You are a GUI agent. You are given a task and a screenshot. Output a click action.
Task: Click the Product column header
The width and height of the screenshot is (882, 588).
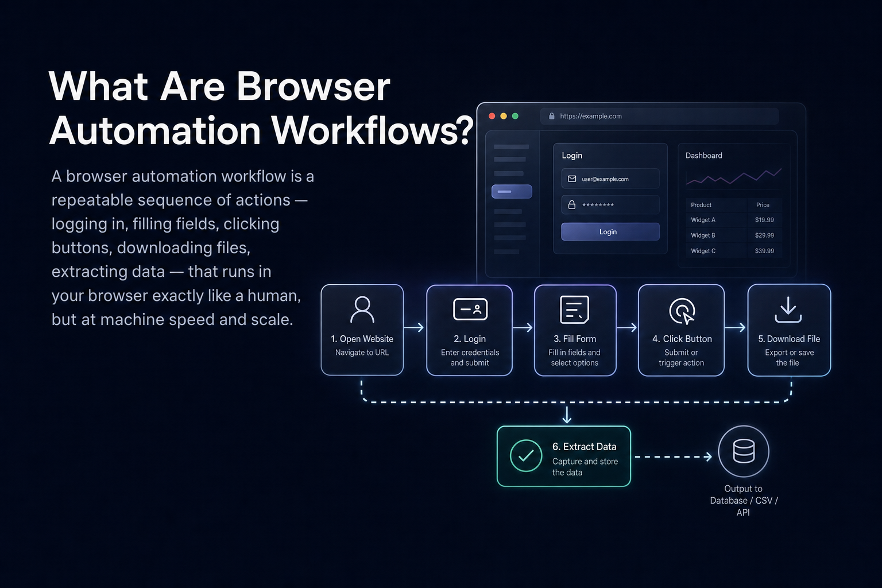701,205
